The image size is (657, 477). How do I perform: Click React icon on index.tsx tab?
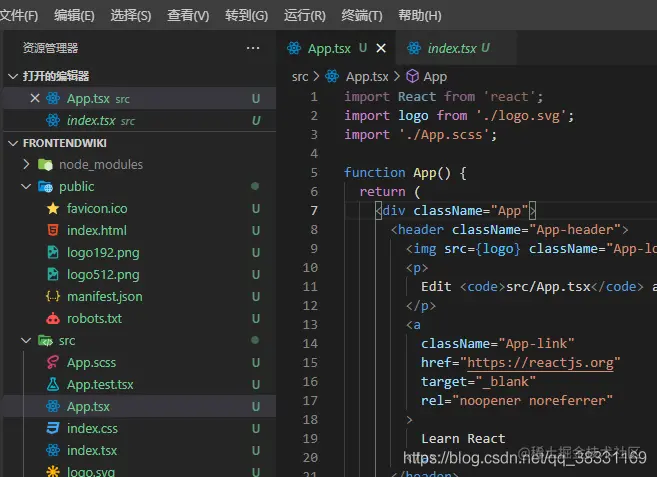click(x=414, y=48)
